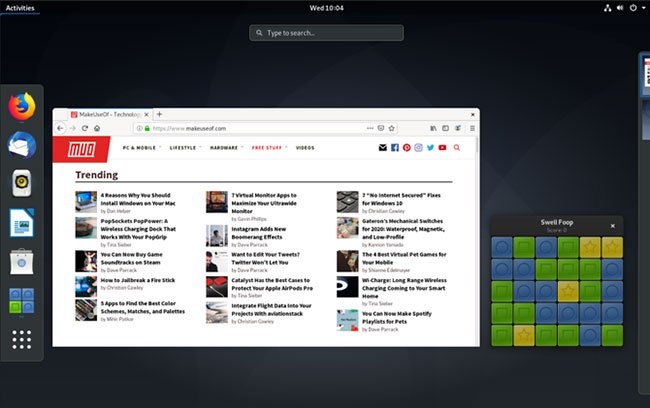Open 'You Can Now Buy Game Soundtracks' article
The height and width of the screenshot is (408, 650).
point(132,258)
